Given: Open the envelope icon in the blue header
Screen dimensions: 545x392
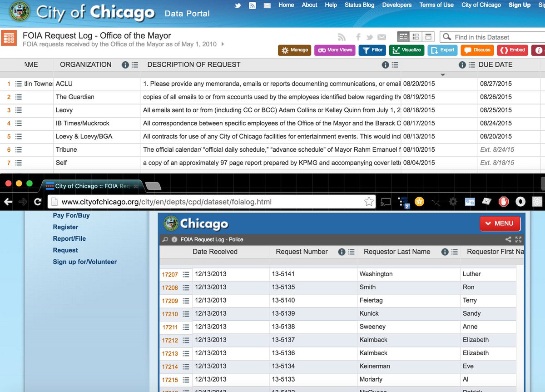Looking at the screenshot, I should pos(267,5).
